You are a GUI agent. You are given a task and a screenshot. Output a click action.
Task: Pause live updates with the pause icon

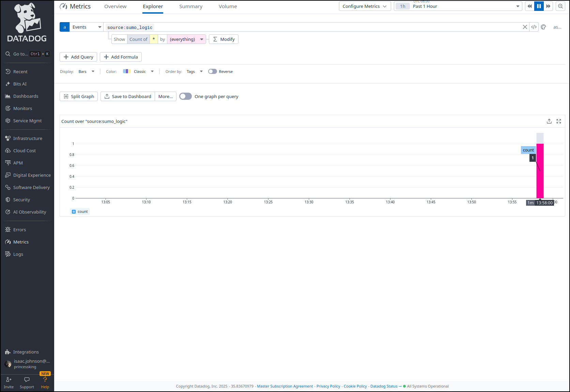click(539, 6)
